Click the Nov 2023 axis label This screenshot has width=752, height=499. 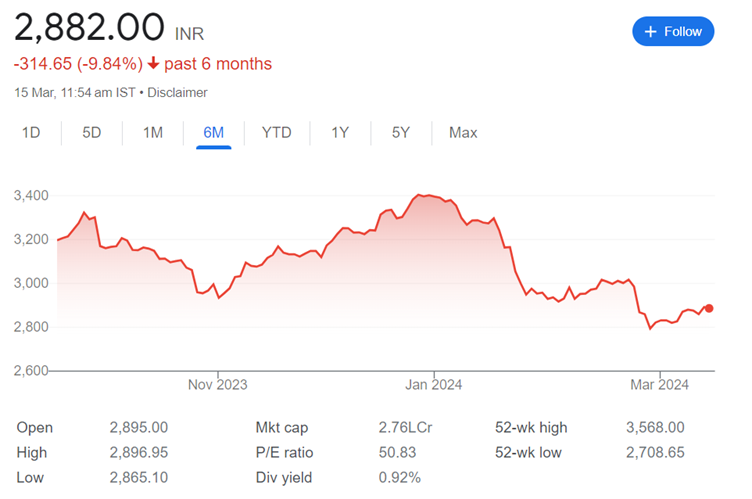(218, 384)
